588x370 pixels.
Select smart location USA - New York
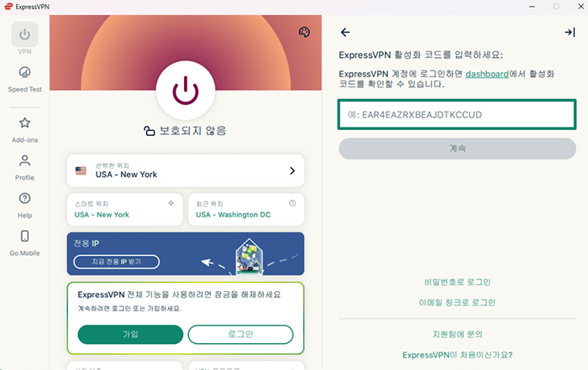[x=125, y=210]
